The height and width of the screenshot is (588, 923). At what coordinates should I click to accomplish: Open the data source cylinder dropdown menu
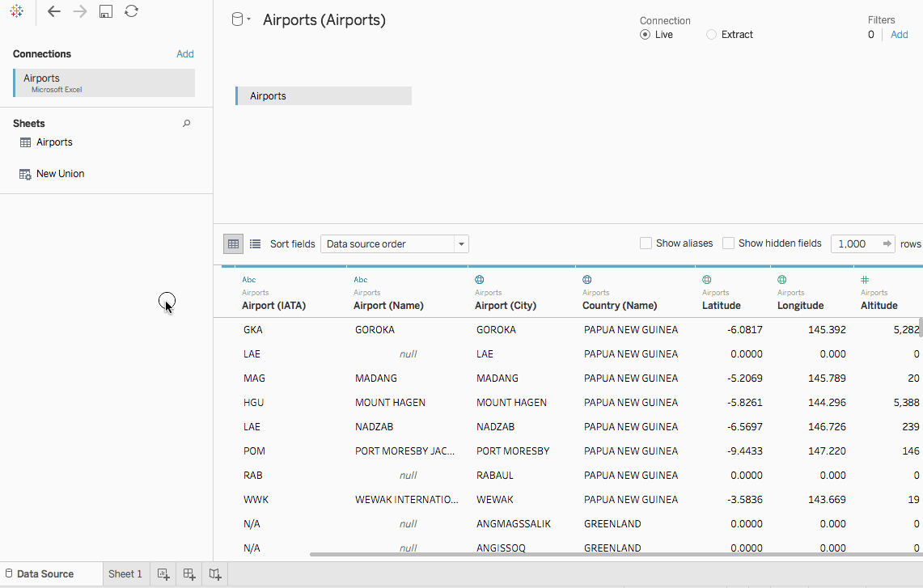241,19
